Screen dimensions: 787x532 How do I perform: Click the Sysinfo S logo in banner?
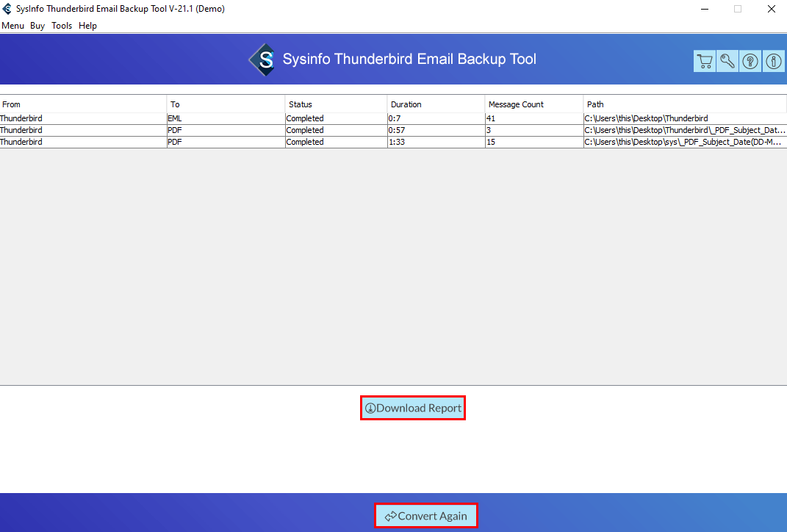coord(262,60)
